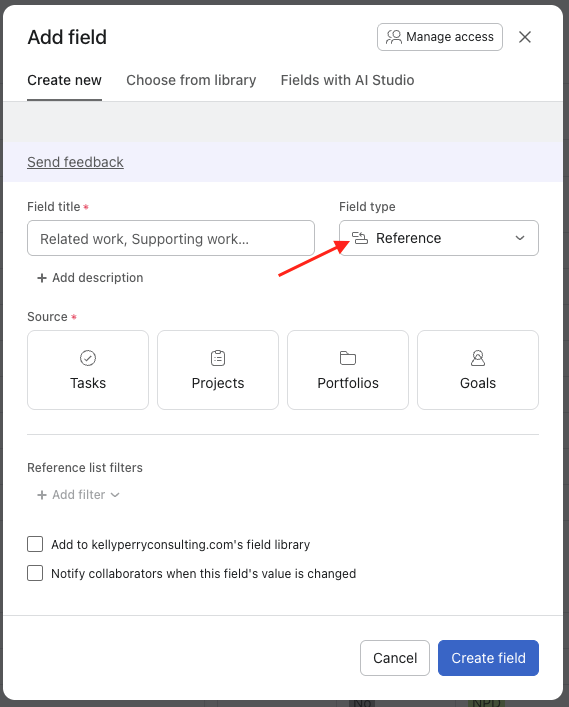Close the Add field dialog
Screen dimensions: 569x707
[525, 37]
